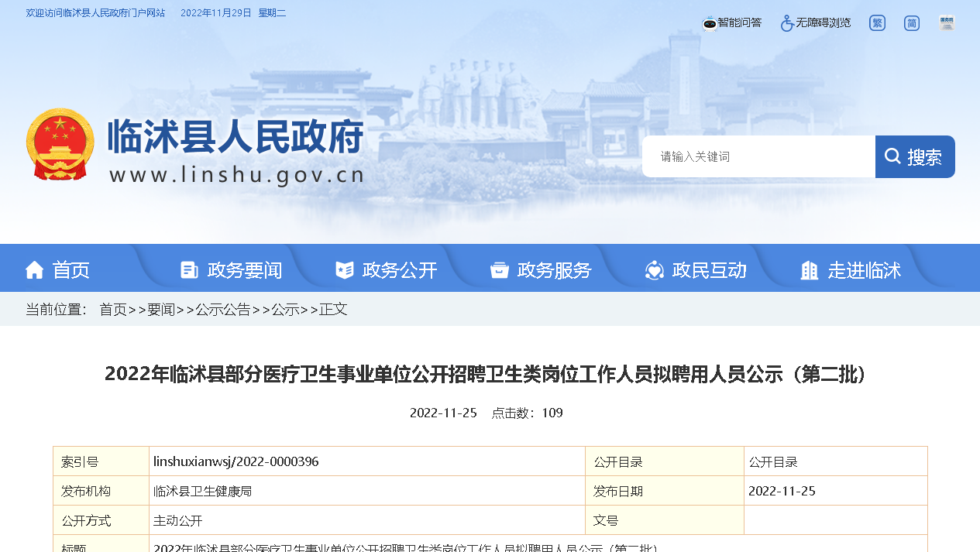This screenshot has height=552, width=980.
Task: Click the 发布日期 label cell
Action: pyautogui.click(x=665, y=491)
